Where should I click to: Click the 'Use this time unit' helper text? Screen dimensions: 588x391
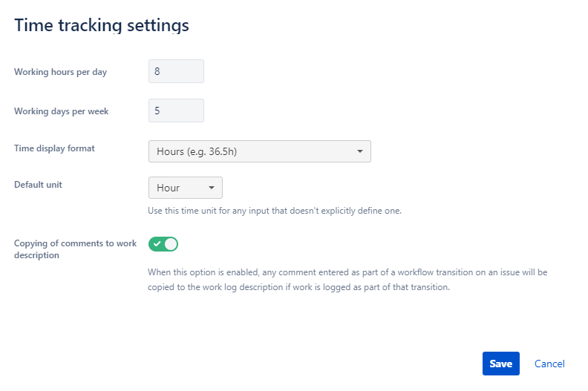coord(275,211)
